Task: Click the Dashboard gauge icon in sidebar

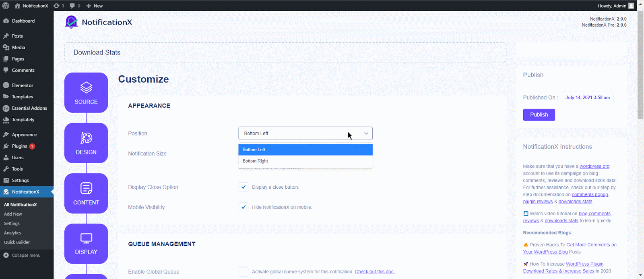Action: point(6,21)
